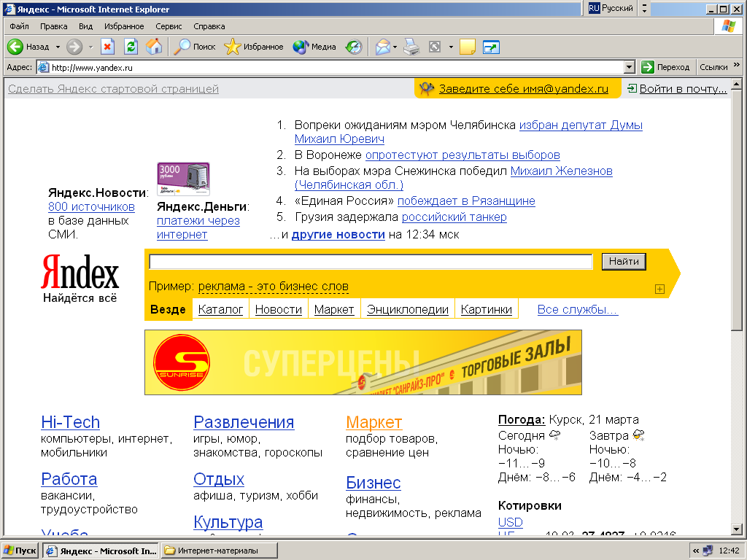747x560 pixels.
Task: Select the Везде search tab
Action: [x=168, y=309]
